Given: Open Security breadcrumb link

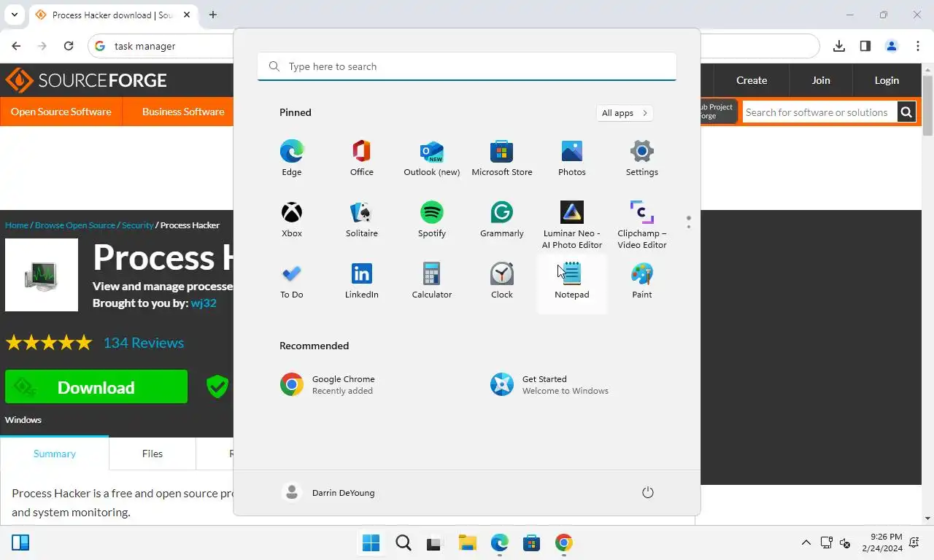Looking at the screenshot, I should (137, 225).
